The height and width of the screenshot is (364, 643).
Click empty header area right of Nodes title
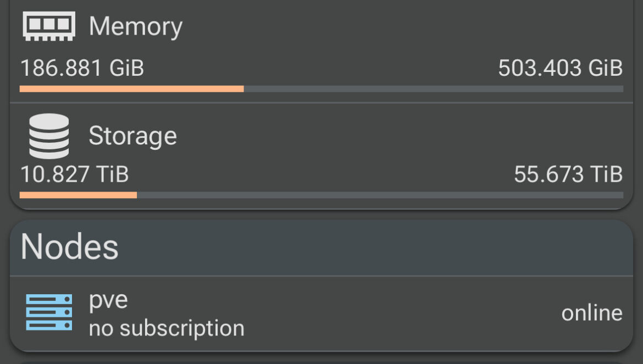(x=374, y=247)
